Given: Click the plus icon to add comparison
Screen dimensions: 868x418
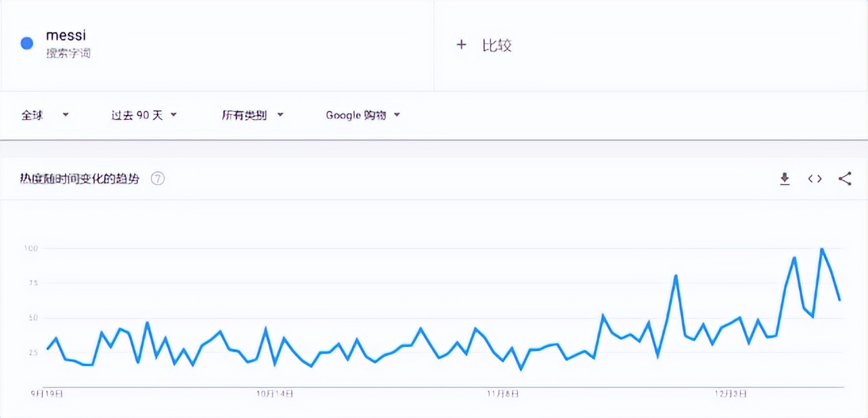Looking at the screenshot, I should pos(461,45).
